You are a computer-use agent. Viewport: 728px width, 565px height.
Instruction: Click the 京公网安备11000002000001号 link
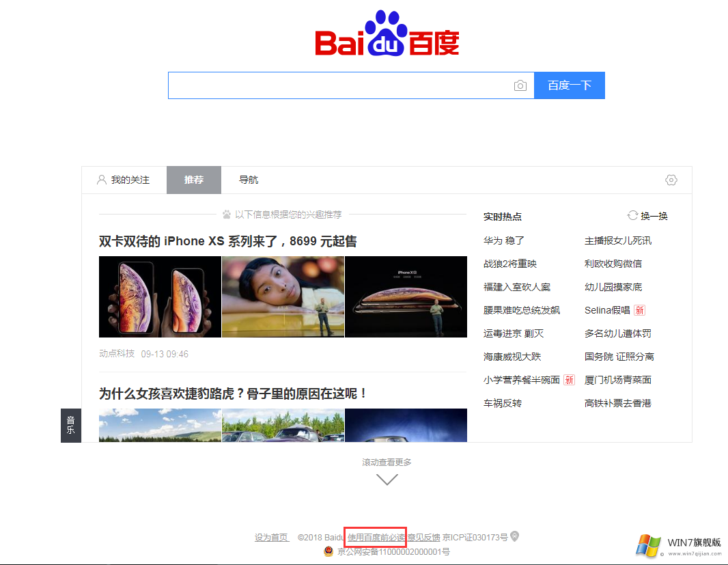[393, 552]
